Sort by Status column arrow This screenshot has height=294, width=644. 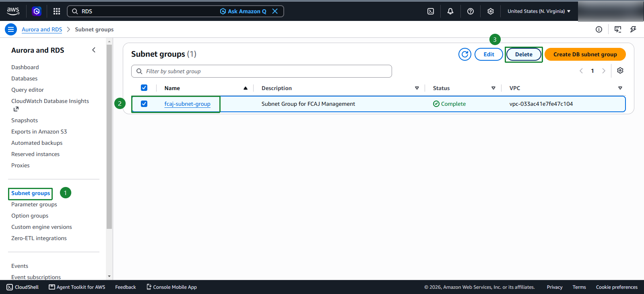[493, 88]
